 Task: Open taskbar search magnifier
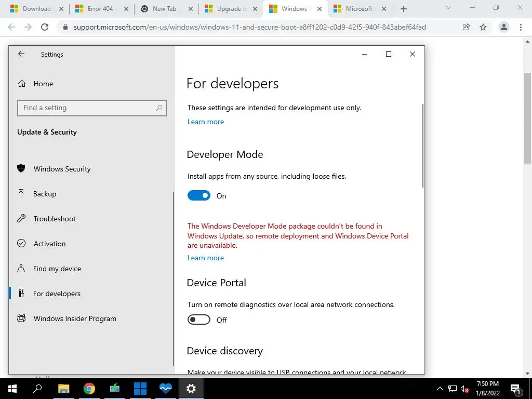point(37,389)
